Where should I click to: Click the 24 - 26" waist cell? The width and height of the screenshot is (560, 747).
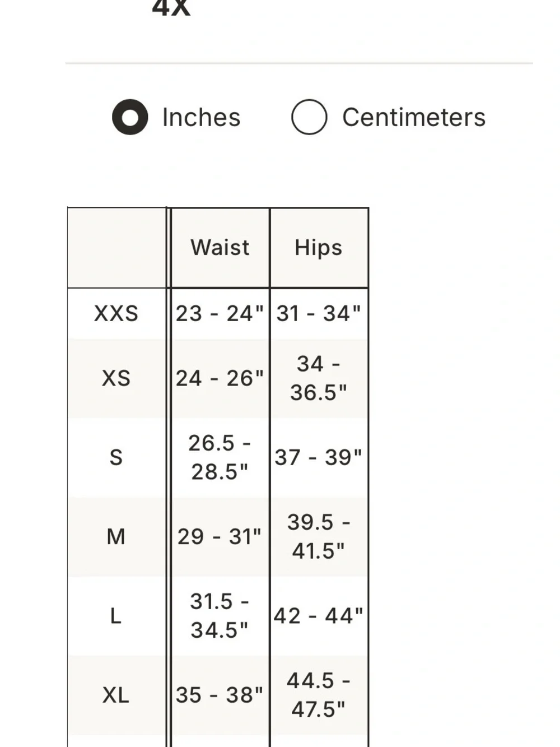(x=220, y=378)
